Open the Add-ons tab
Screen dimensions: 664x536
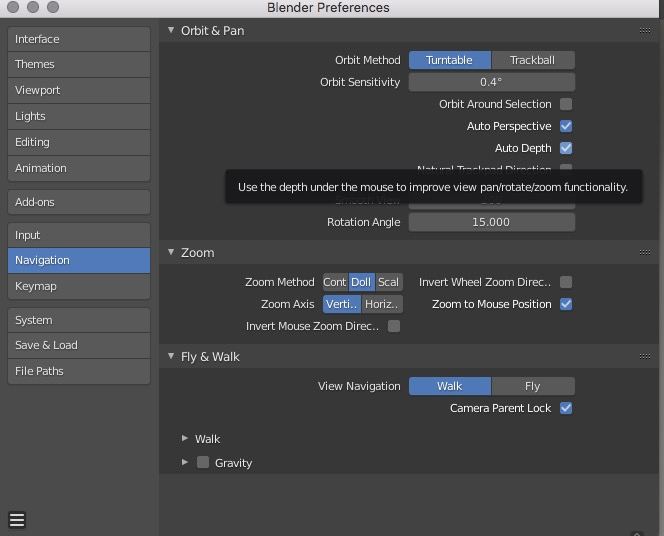point(79,202)
